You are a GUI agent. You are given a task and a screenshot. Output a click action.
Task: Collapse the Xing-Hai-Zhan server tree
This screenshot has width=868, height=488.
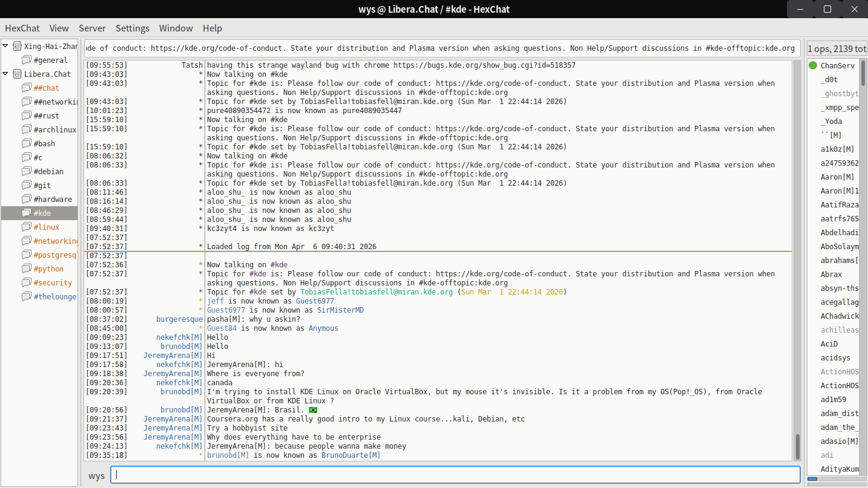pos(5,46)
